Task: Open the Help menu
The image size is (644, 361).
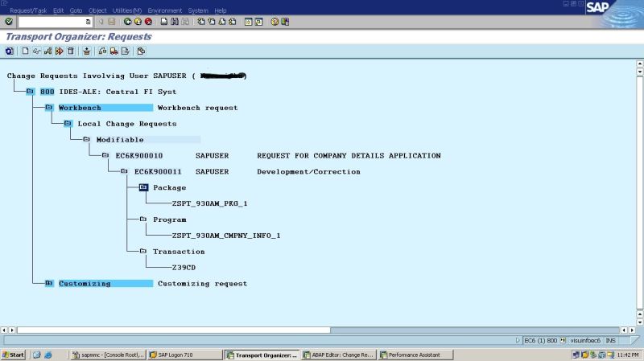Action: click(220, 10)
